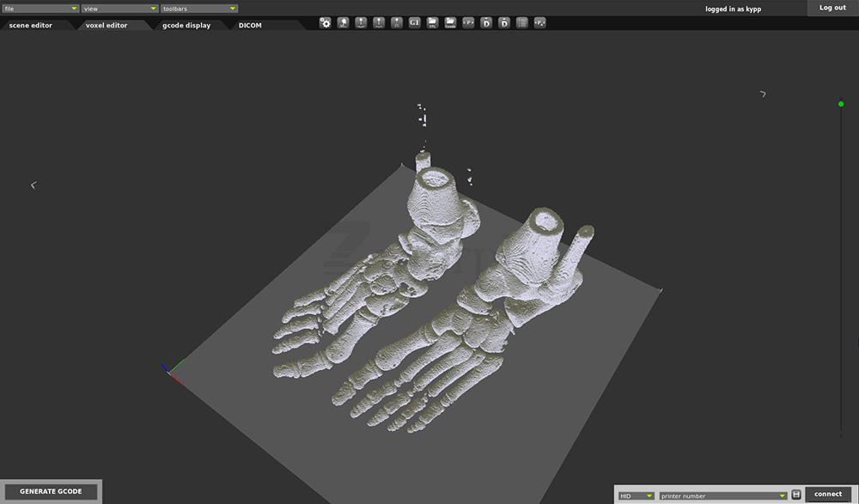Expand the file dropdown menu
This screenshot has width=859, height=504.
[x=40, y=9]
